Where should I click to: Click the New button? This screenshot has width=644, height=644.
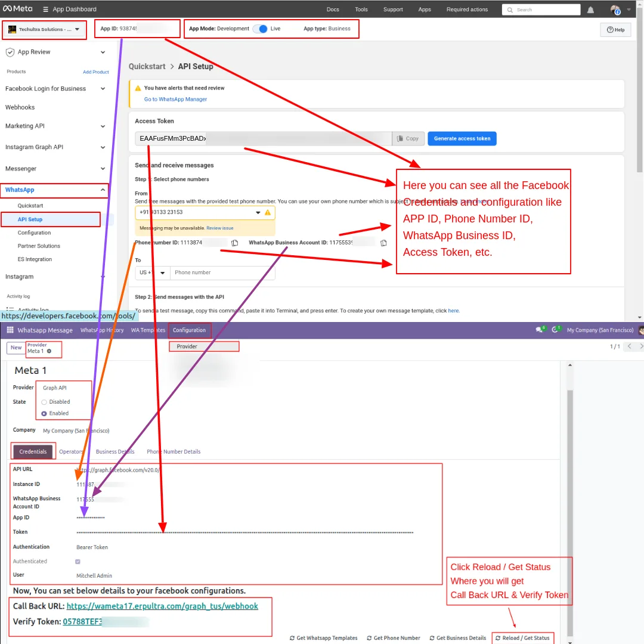click(16, 348)
